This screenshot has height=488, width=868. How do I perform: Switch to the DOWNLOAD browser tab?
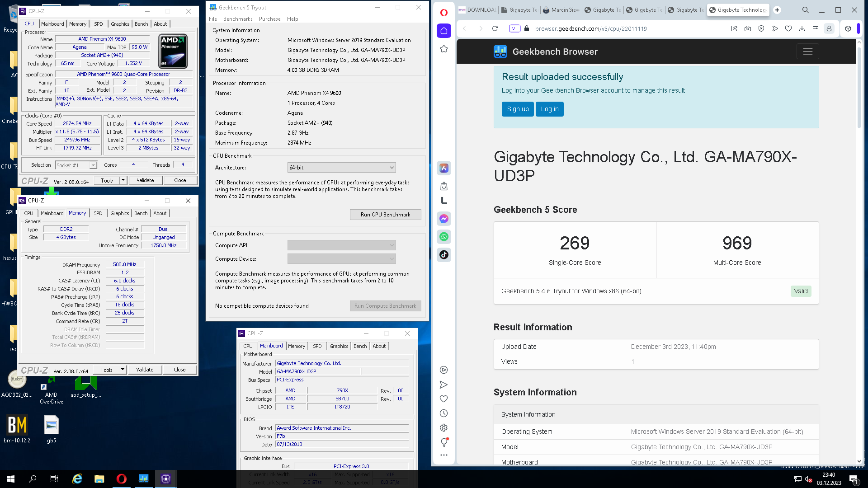point(477,10)
